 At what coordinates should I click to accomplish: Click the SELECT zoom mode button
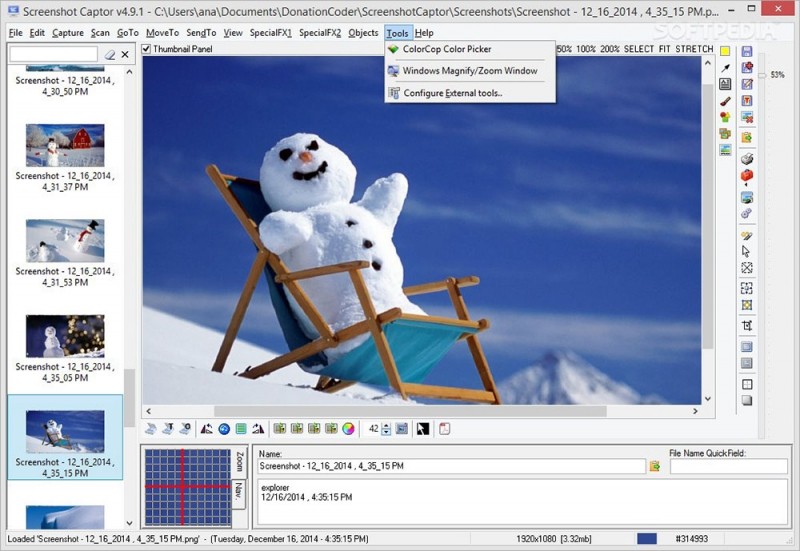(x=639, y=49)
